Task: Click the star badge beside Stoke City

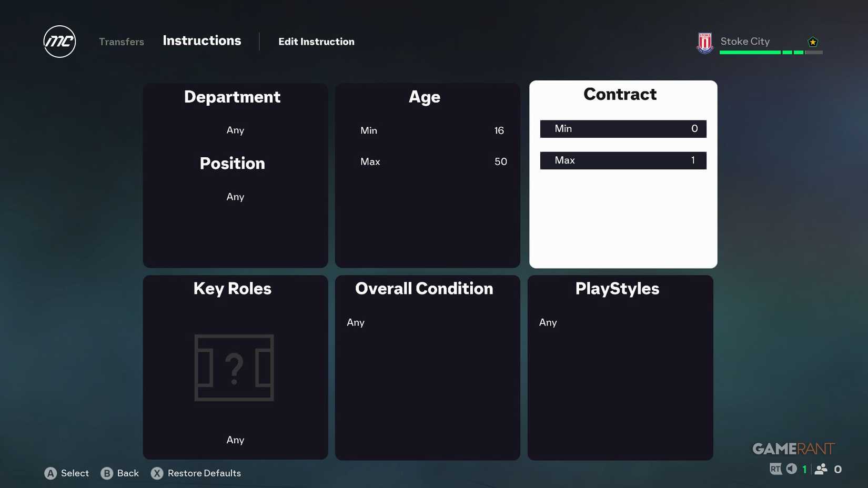Action: tap(813, 40)
